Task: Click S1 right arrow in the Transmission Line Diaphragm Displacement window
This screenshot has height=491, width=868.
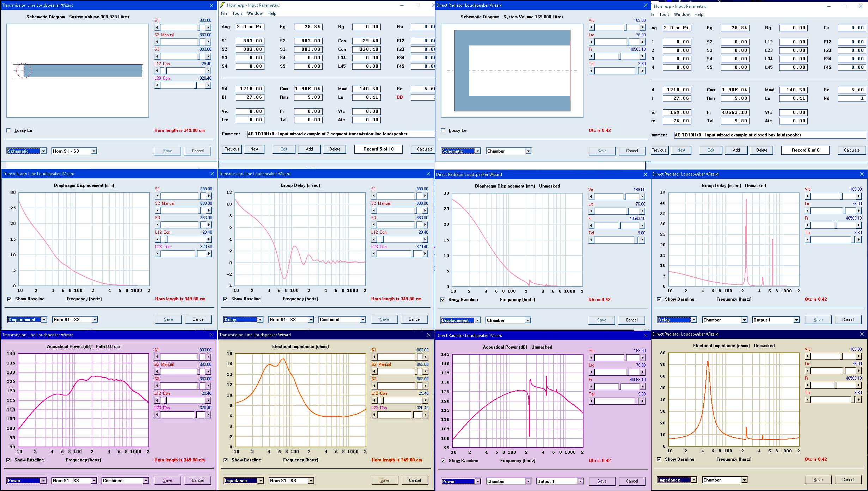Action: click(x=209, y=196)
